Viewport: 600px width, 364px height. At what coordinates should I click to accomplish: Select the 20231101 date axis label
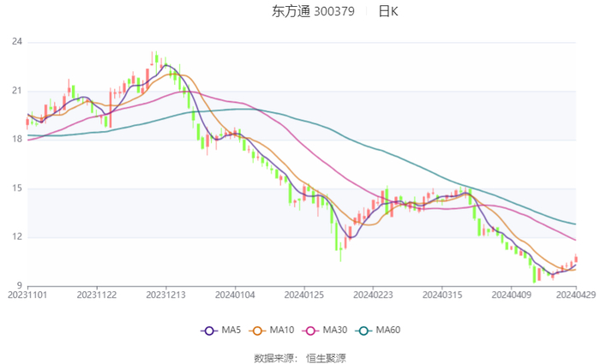pyautogui.click(x=27, y=294)
